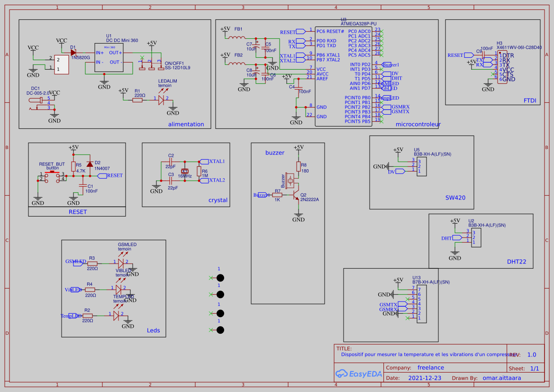The width and height of the screenshot is (554, 392).
Task: Click the C1 100nF reset capacitor
Action: (x=82, y=185)
